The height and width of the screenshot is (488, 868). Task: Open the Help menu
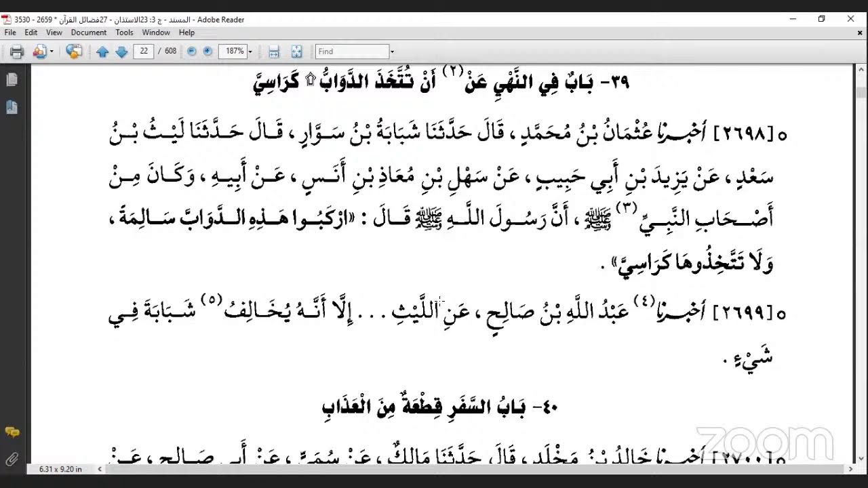coord(186,33)
